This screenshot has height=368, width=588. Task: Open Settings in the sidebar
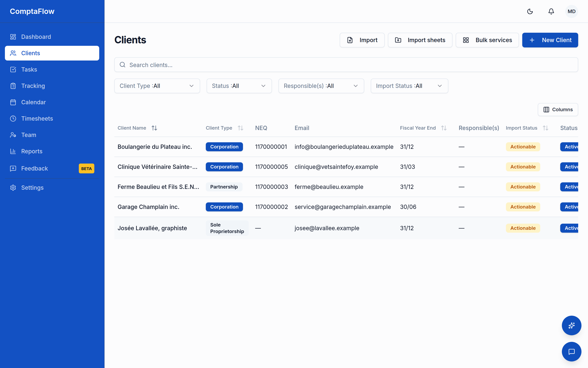(x=52, y=188)
